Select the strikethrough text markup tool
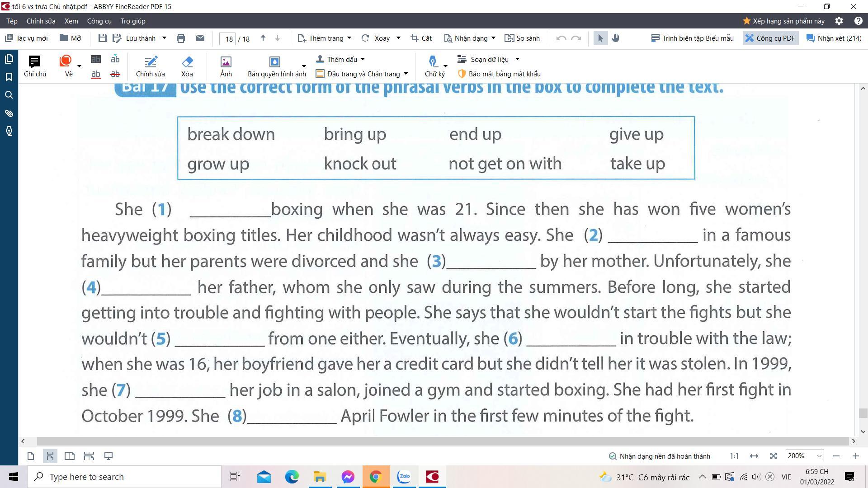The height and width of the screenshot is (488, 868). pos(115,74)
